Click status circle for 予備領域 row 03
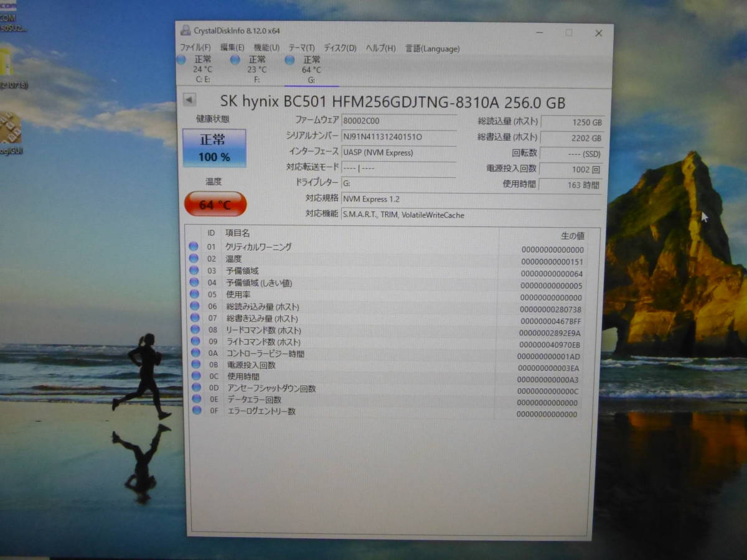 [x=194, y=270]
